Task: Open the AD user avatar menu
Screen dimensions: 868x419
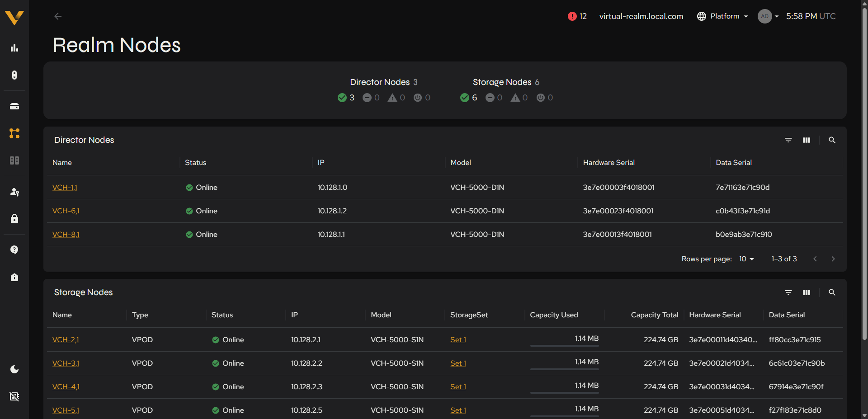Action: click(x=768, y=16)
